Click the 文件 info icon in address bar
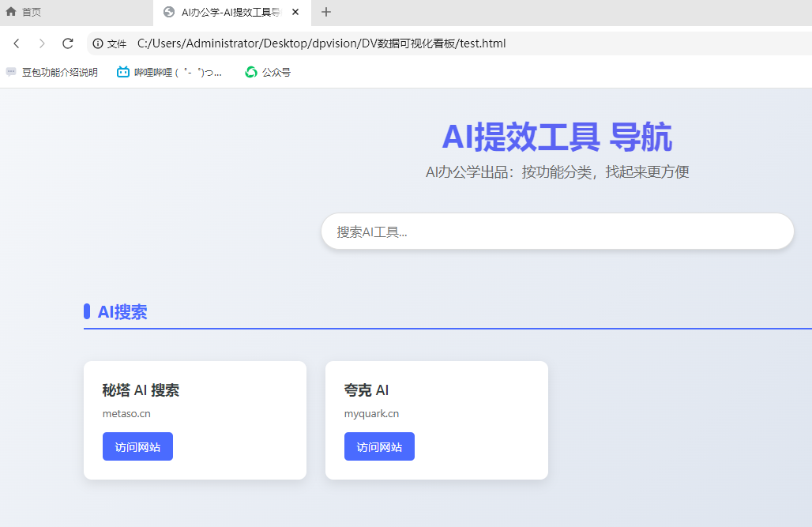 [x=96, y=43]
